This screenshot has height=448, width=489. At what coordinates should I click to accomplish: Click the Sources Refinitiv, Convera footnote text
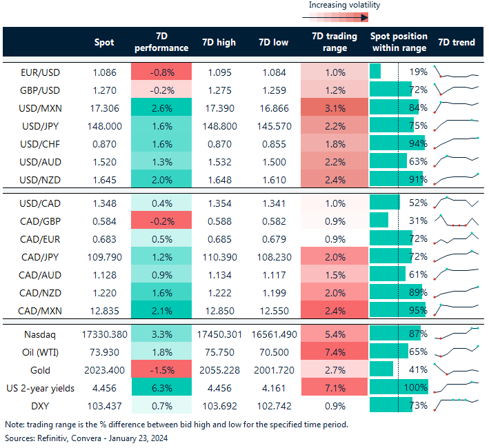tap(86, 438)
